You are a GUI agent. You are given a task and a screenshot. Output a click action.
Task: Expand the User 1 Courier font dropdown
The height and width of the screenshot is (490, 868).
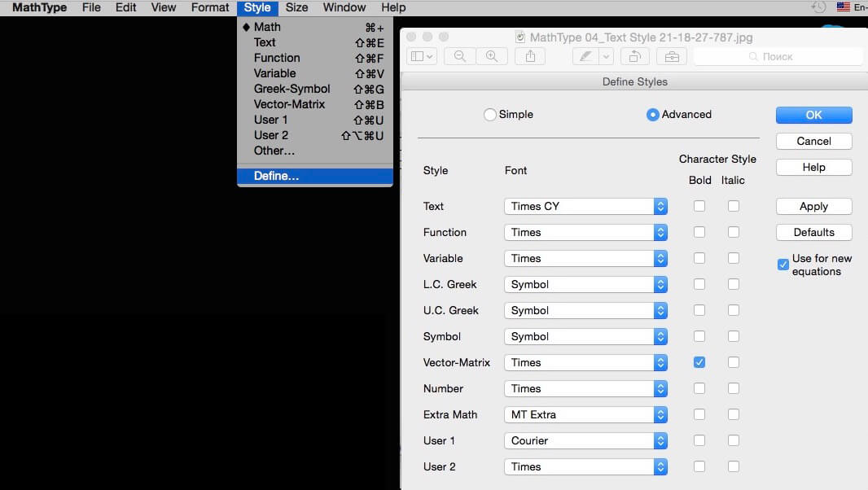click(x=585, y=440)
